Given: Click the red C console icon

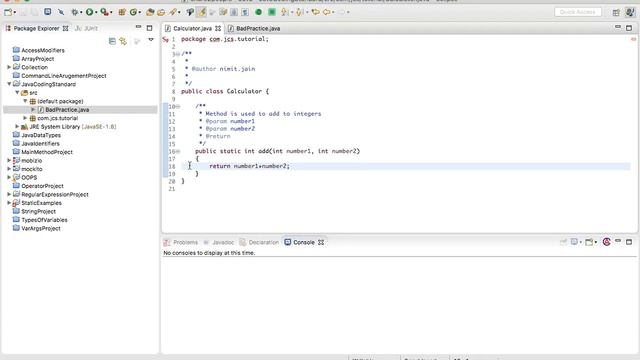Looking at the screenshot, I should pyautogui.click(x=607, y=242).
